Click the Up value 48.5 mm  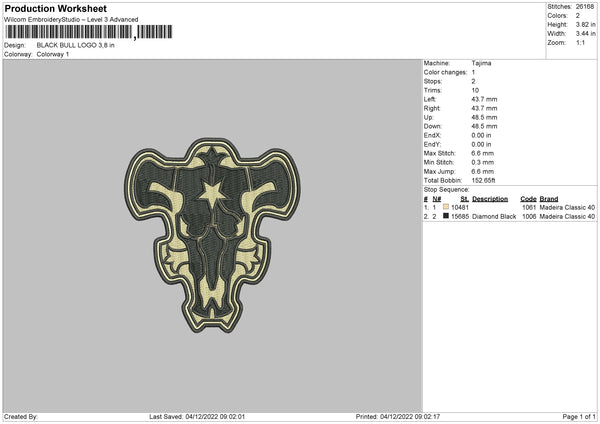(x=484, y=117)
